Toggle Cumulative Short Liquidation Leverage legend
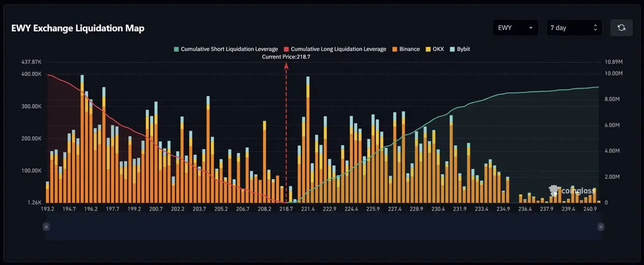Screen dimensions: 644x265 [x=226, y=49]
